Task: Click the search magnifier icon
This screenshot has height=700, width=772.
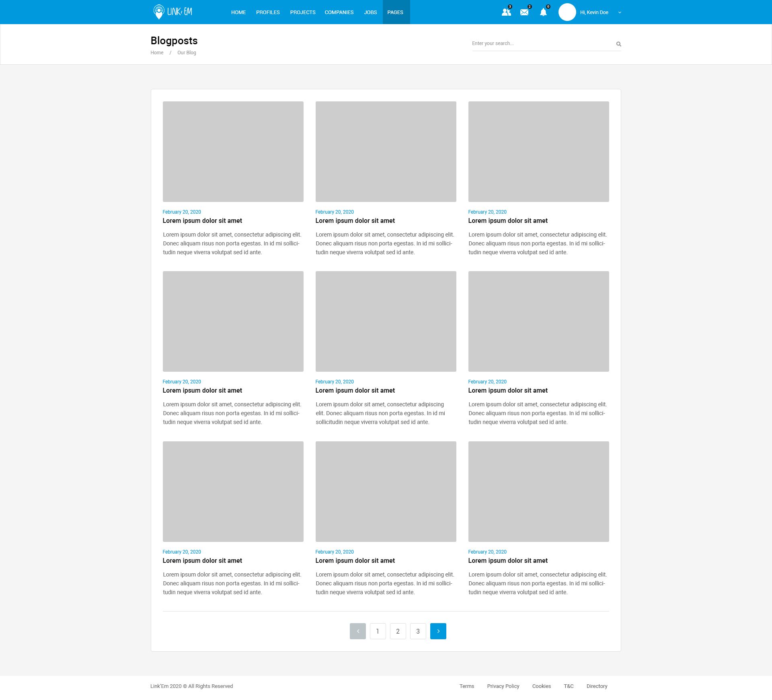Action: (x=618, y=44)
